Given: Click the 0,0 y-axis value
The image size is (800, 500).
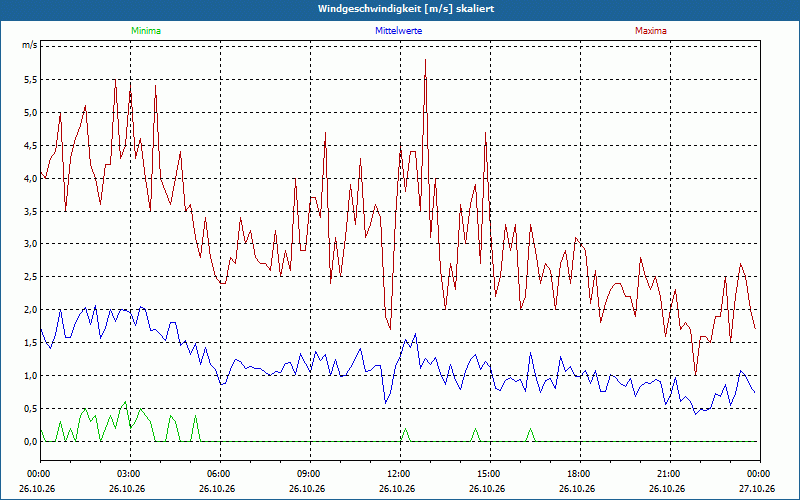Looking at the screenshot, I should (31, 442).
